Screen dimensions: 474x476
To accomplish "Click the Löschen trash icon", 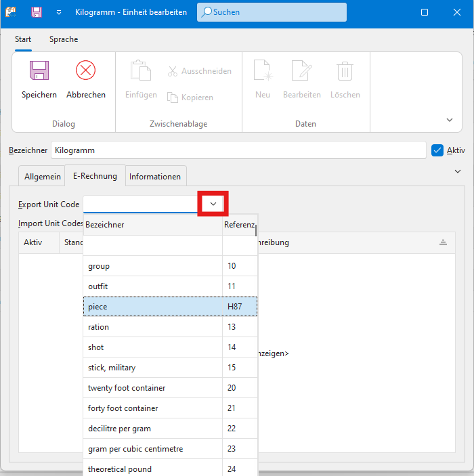I will click(345, 71).
